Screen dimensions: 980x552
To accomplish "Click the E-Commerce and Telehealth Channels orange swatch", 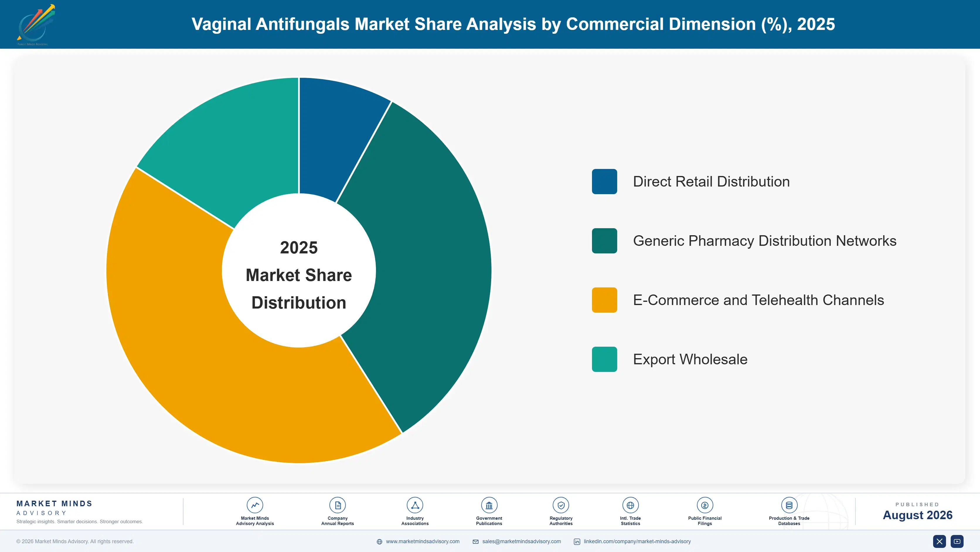I will pos(604,300).
